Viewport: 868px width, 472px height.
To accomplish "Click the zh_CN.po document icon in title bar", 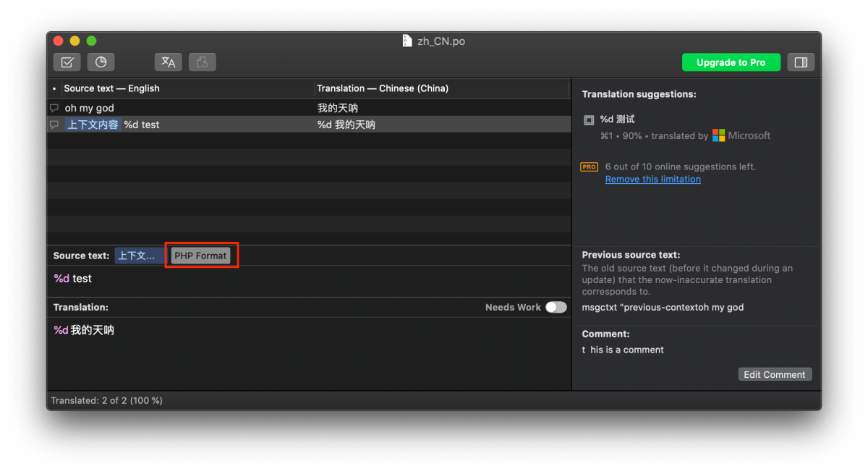I will coord(407,41).
